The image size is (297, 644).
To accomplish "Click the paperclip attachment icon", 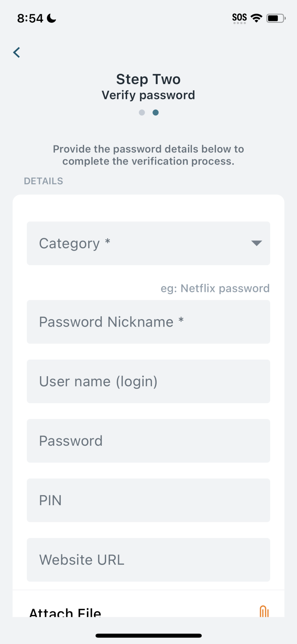I will [x=264, y=611].
